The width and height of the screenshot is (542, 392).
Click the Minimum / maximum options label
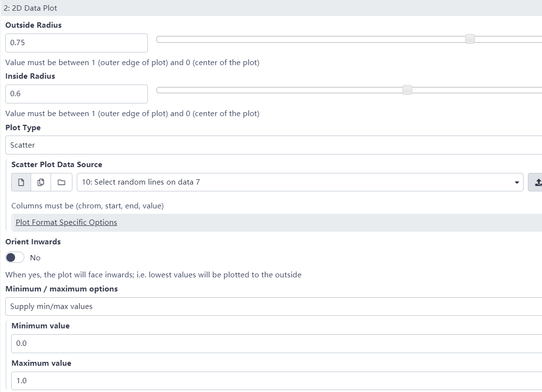pyautogui.click(x=61, y=289)
